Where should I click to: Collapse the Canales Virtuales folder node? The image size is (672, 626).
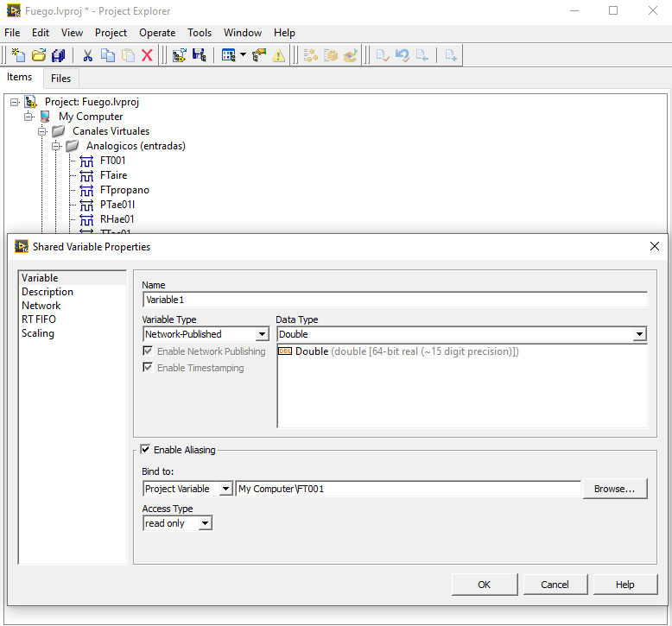click(42, 131)
